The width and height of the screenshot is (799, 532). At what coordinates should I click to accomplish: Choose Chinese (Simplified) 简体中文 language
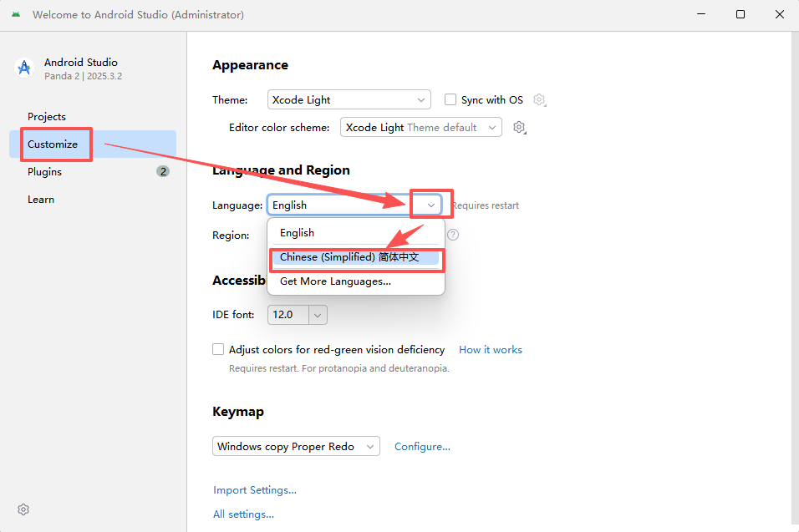[356, 257]
